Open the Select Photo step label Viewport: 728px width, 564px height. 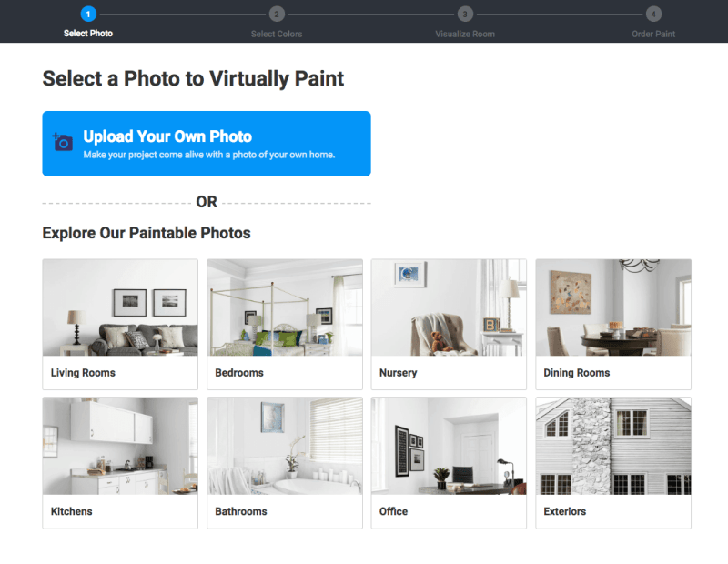point(88,34)
